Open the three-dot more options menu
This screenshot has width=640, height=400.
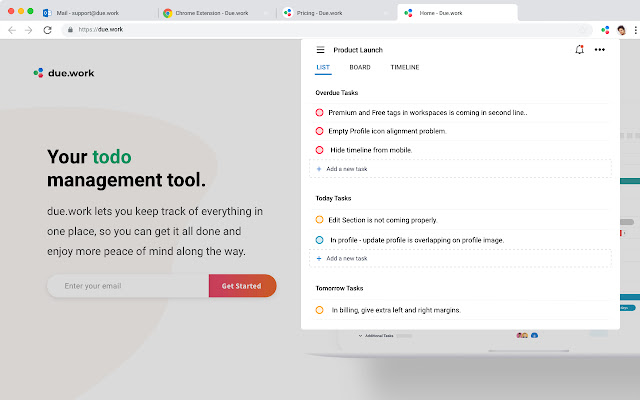pyautogui.click(x=600, y=50)
